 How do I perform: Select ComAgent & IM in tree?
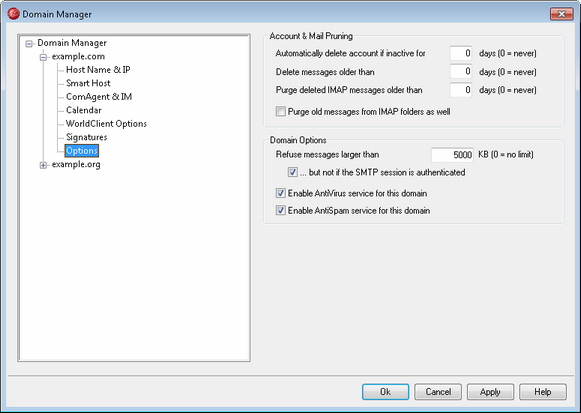tap(99, 97)
